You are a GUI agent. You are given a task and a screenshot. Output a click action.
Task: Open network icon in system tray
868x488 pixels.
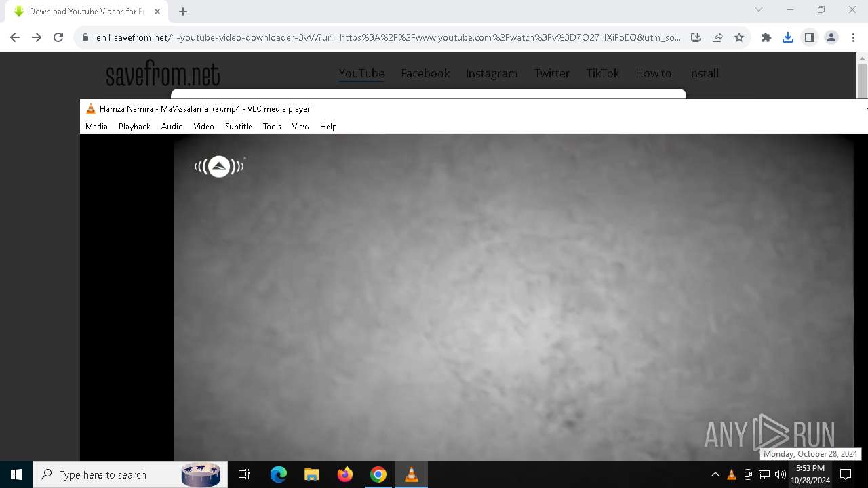pyautogui.click(x=764, y=474)
